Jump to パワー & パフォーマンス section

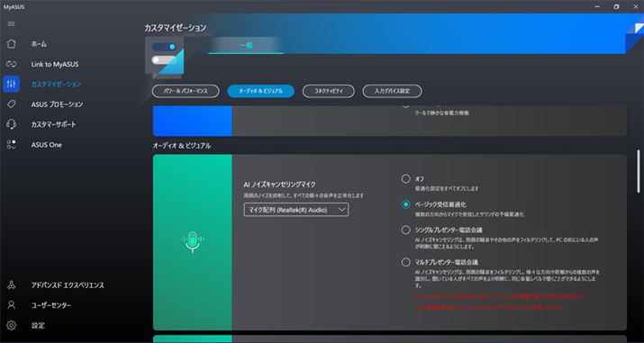[x=186, y=91]
